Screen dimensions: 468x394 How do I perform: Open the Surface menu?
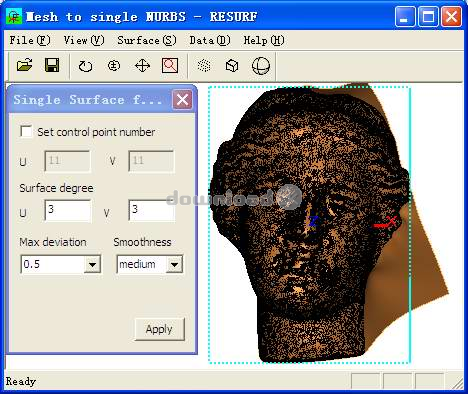(147, 41)
